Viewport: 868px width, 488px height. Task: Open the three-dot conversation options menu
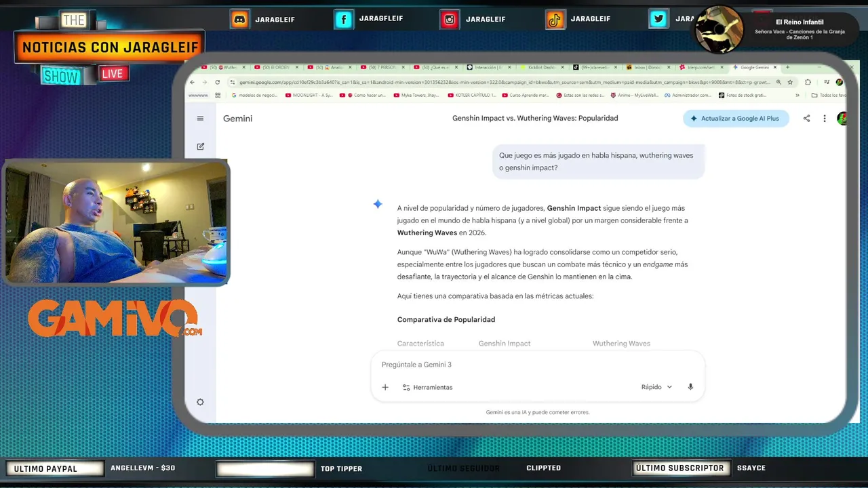pyautogui.click(x=825, y=119)
